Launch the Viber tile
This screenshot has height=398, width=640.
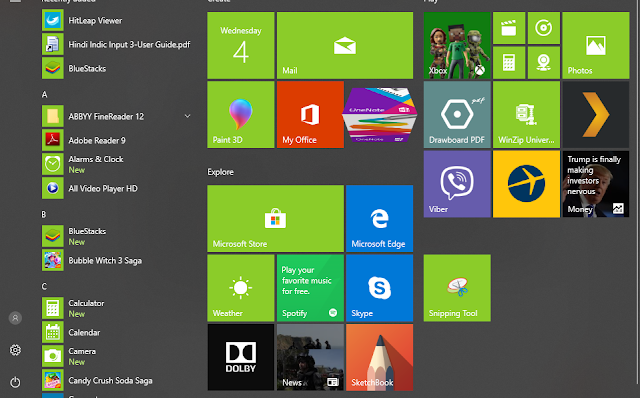[x=457, y=184]
